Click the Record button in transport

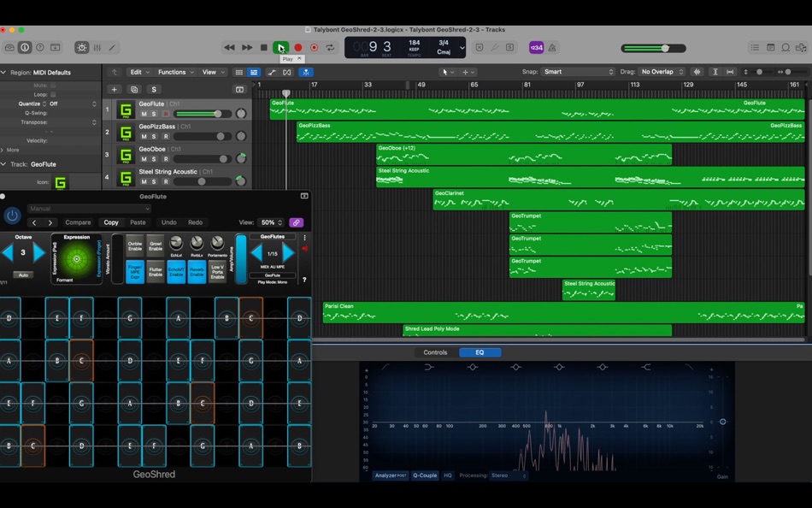click(x=298, y=48)
